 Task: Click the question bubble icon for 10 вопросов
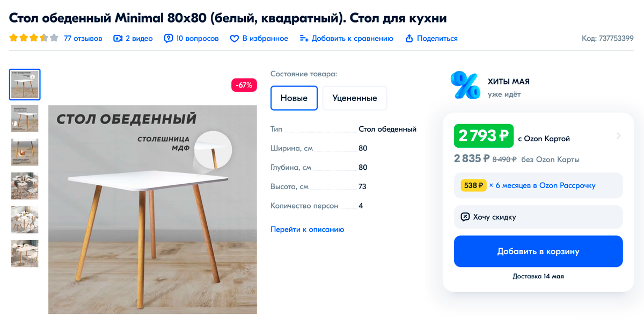pos(169,39)
